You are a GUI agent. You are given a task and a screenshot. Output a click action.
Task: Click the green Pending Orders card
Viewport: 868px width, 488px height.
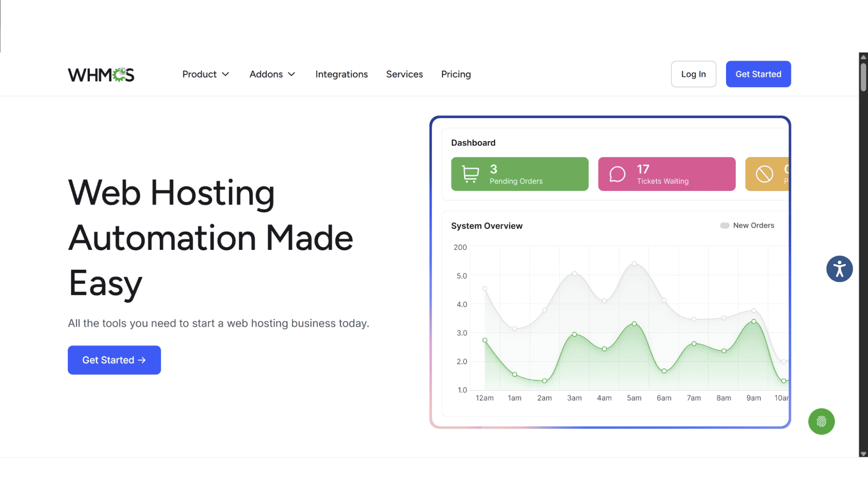coord(520,174)
